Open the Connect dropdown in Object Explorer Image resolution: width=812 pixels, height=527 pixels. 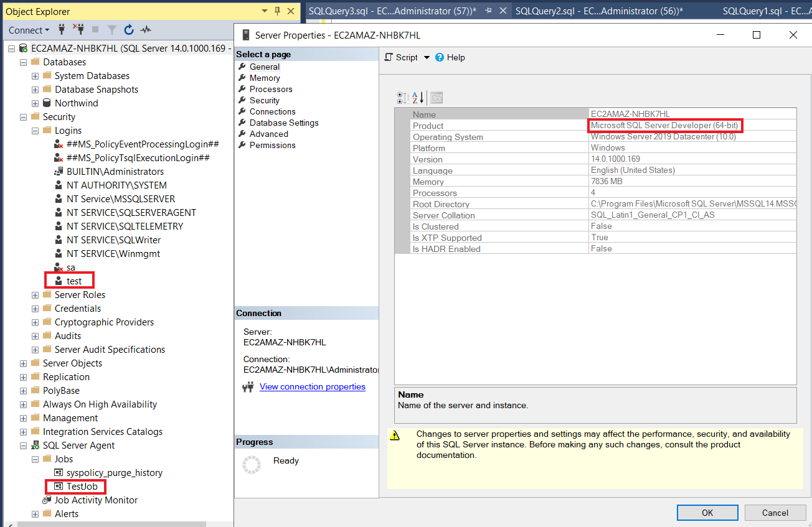click(x=29, y=30)
